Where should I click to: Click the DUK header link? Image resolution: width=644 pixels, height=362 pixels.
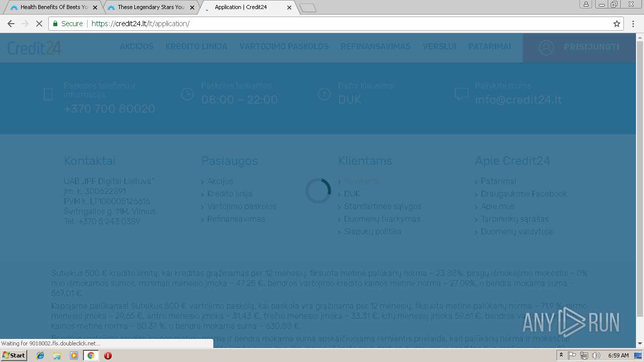(x=350, y=100)
